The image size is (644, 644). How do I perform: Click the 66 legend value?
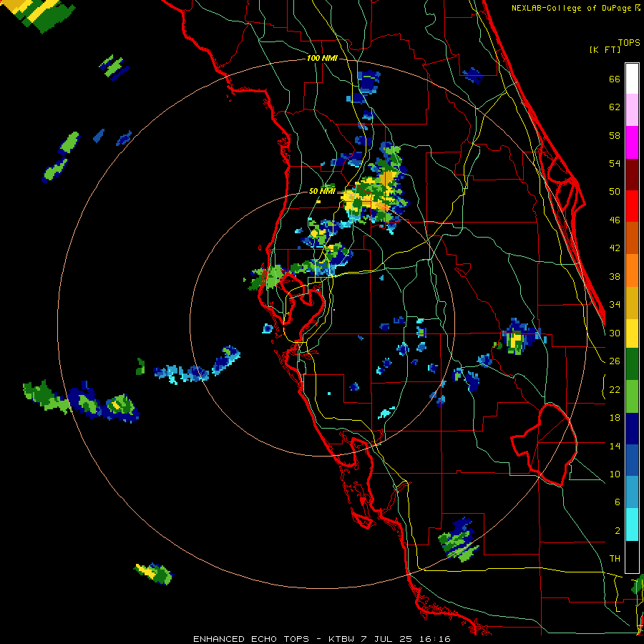pos(615,79)
